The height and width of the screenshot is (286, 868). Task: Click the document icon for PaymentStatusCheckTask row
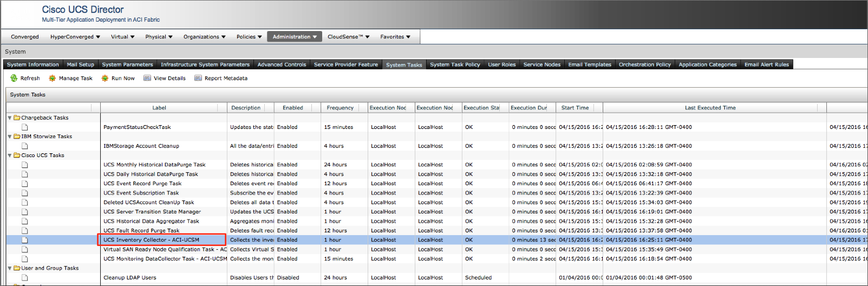click(x=25, y=127)
